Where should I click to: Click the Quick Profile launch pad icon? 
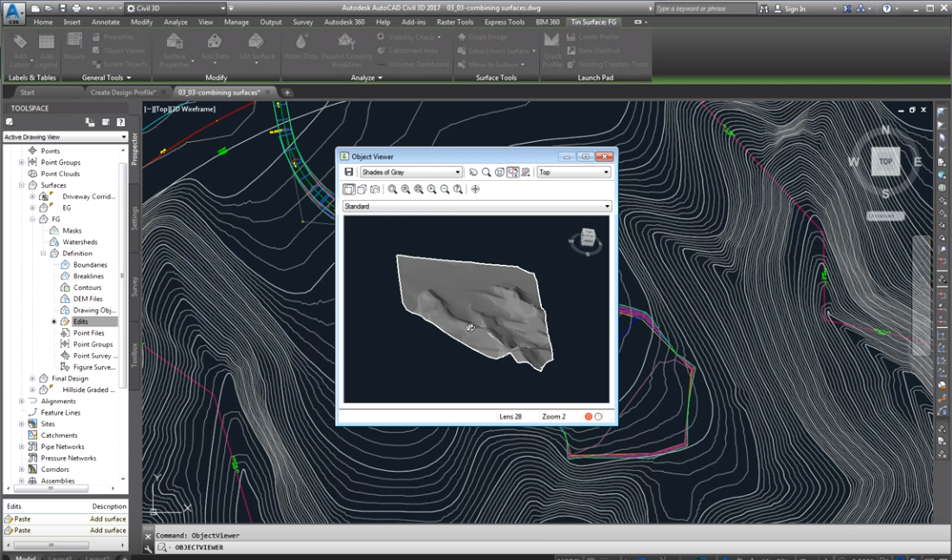click(552, 50)
